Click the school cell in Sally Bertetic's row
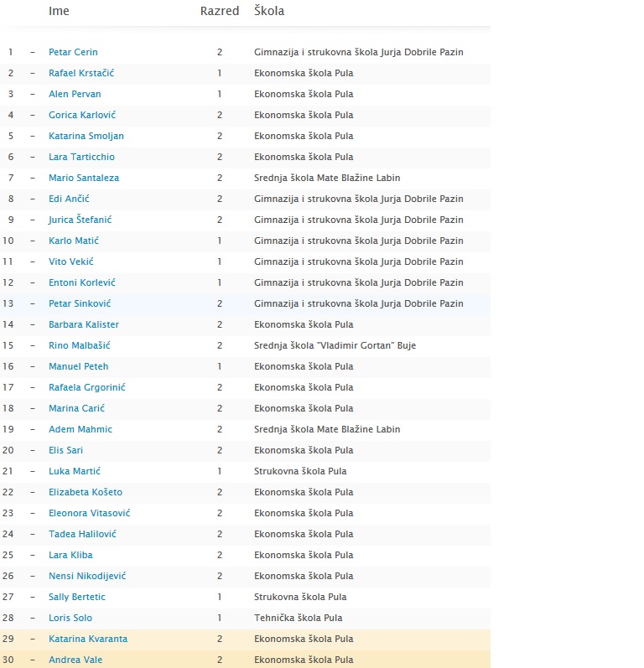This screenshot has height=668, width=644. pyautogui.click(x=300, y=597)
